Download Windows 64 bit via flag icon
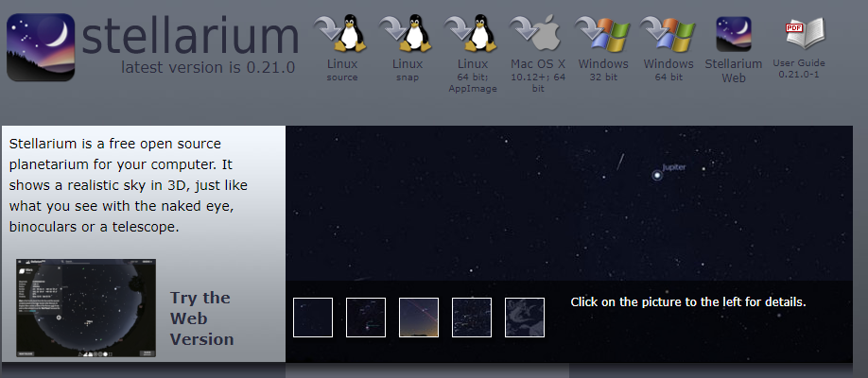 668,33
